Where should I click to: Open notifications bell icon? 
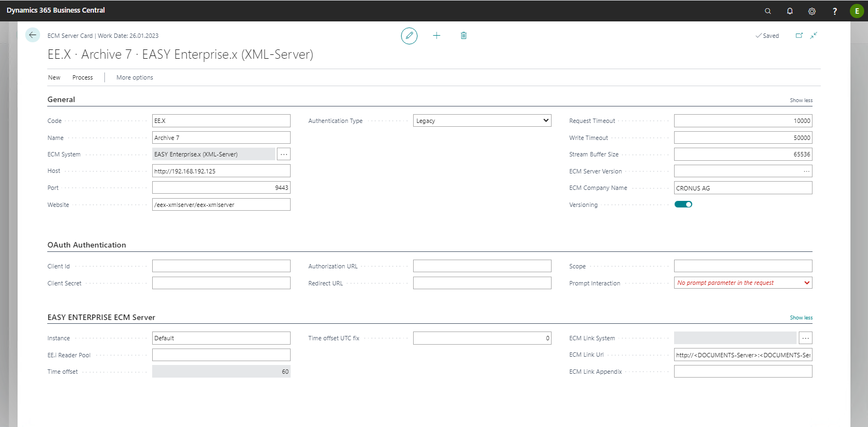tap(789, 11)
